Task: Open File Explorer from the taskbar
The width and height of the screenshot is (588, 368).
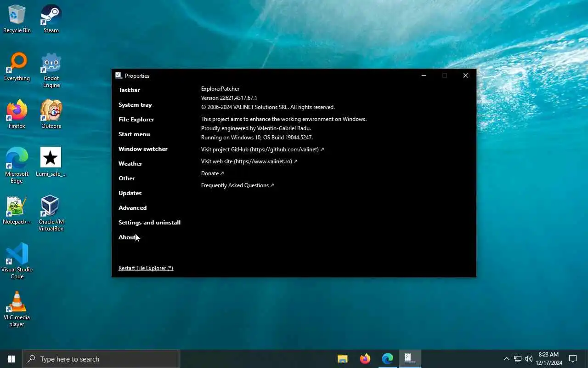Action: click(343, 359)
